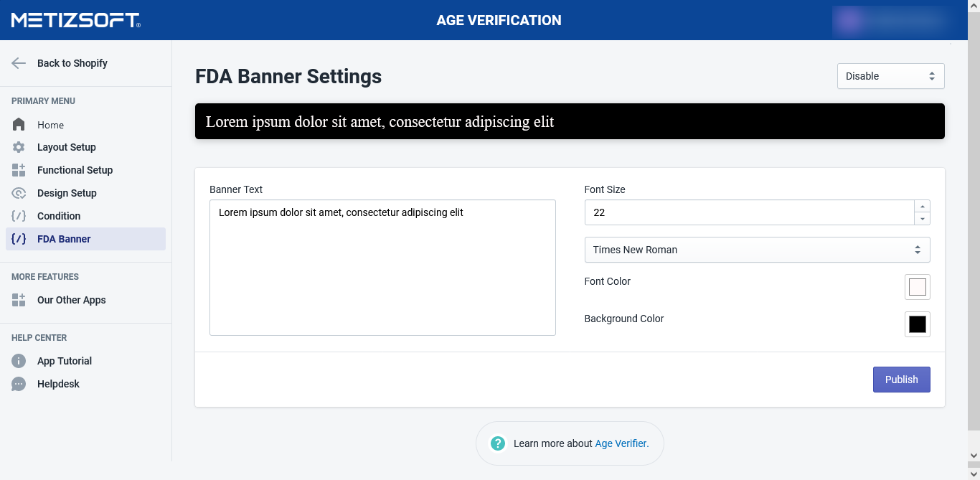Click the App Tutorial info icon
980x480 pixels.
[19, 361]
